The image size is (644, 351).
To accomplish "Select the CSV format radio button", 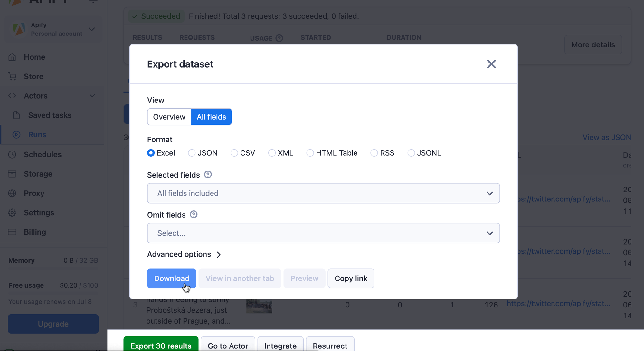I will click(x=234, y=153).
